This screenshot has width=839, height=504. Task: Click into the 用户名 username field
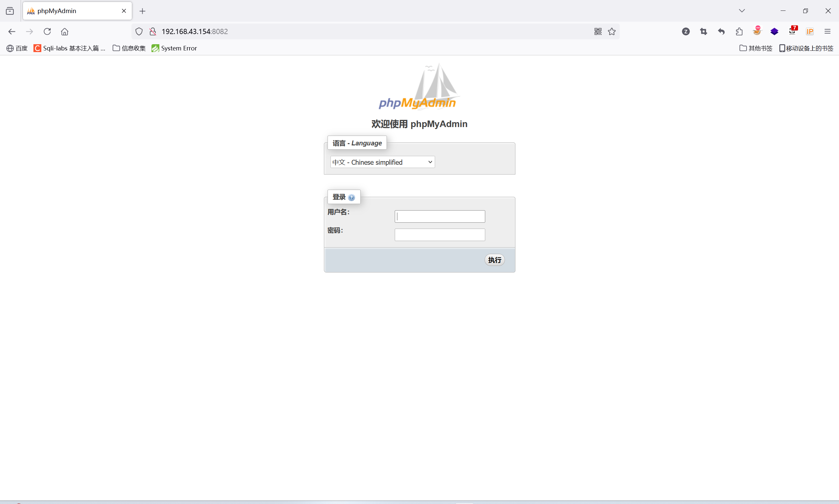(x=440, y=217)
